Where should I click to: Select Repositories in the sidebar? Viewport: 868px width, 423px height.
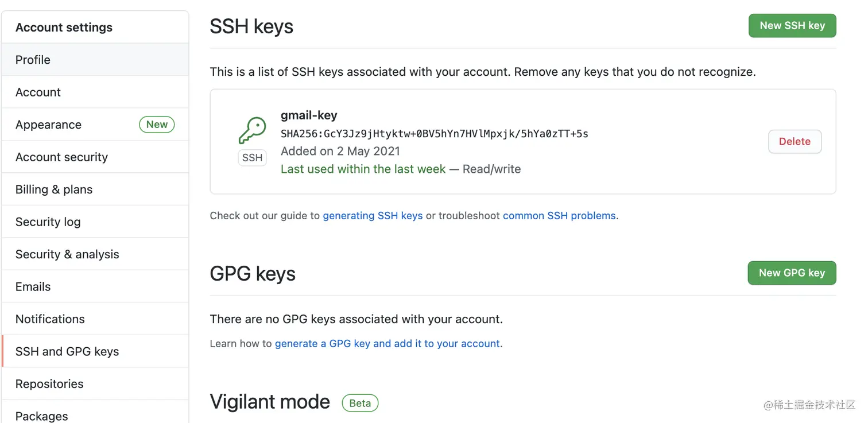point(49,384)
